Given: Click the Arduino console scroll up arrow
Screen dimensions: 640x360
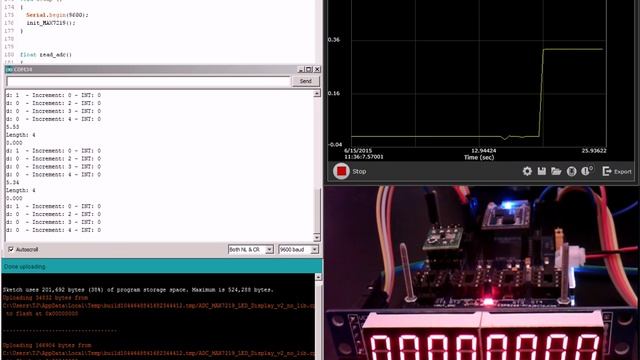Looking at the screenshot, I should [318, 277].
